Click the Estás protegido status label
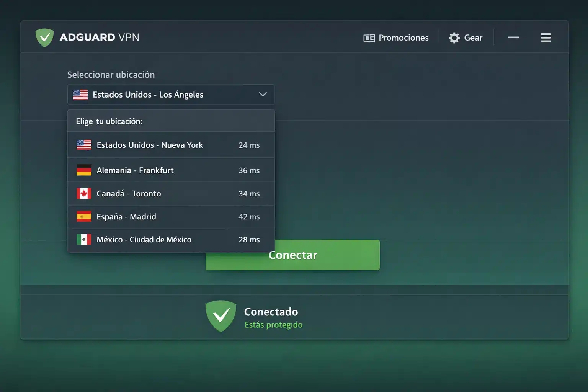The width and height of the screenshot is (588, 392). [273, 324]
